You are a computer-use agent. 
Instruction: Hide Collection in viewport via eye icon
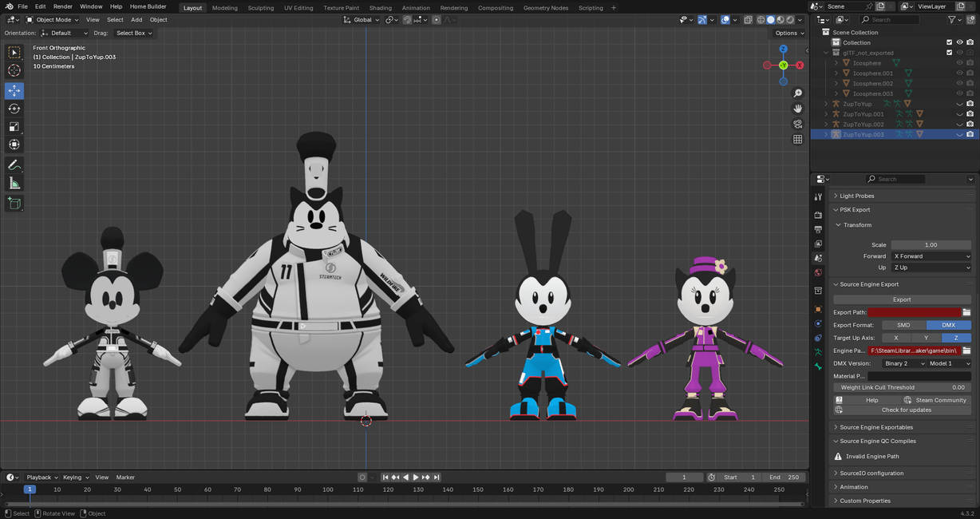[959, 42]
